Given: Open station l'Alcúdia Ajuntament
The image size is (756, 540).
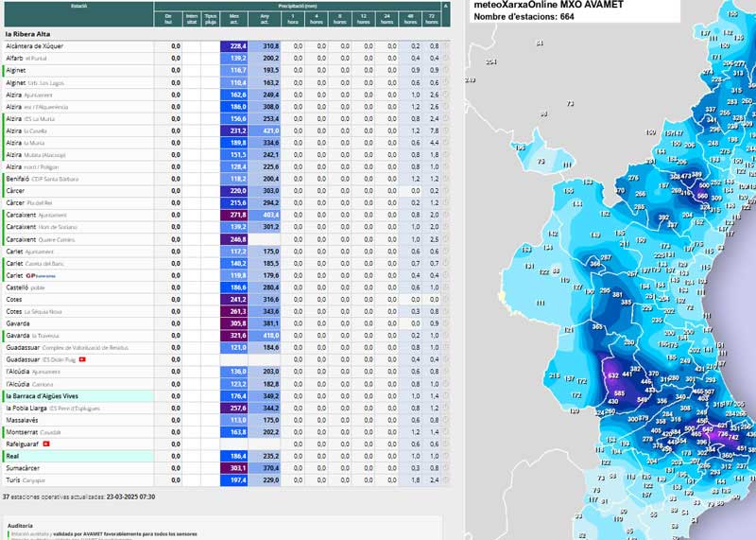Looking at the screenshot, I should click(x=33, y=372).
